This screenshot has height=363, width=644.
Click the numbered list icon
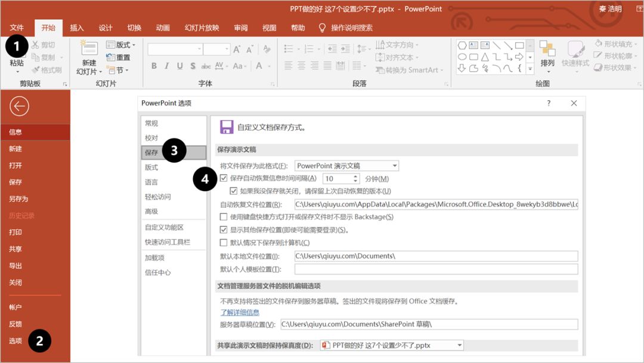tap(309, 50)
